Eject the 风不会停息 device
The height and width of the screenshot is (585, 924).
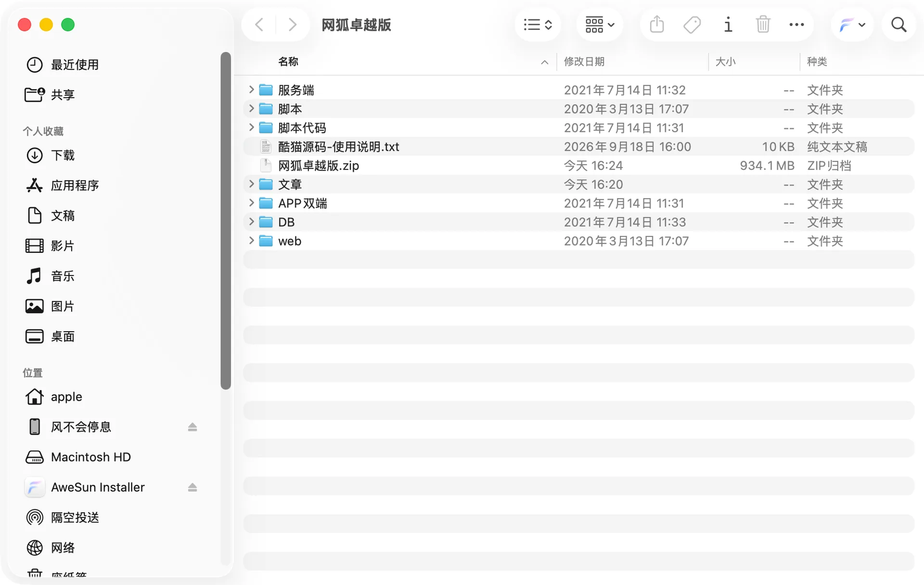(x=192, y=427)
